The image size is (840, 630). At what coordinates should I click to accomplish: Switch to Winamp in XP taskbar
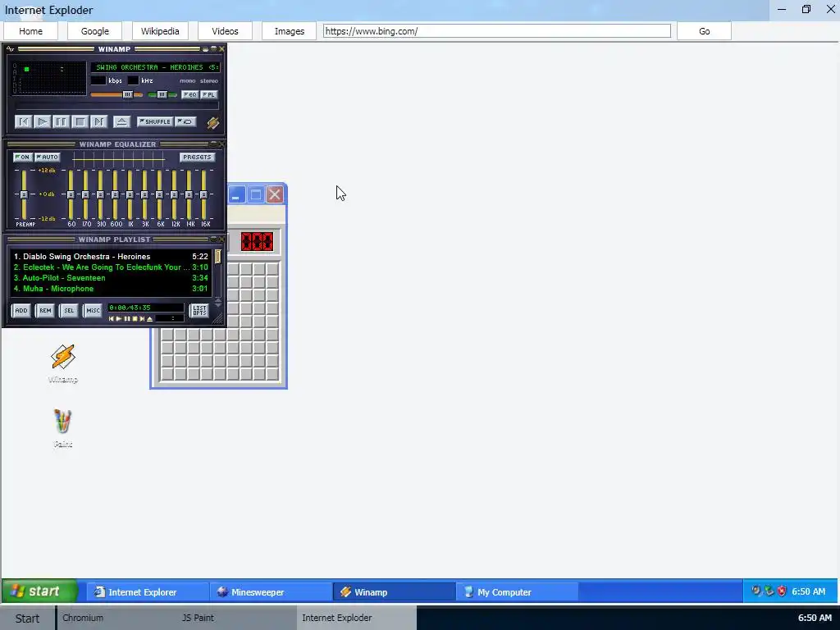point(395,592)
